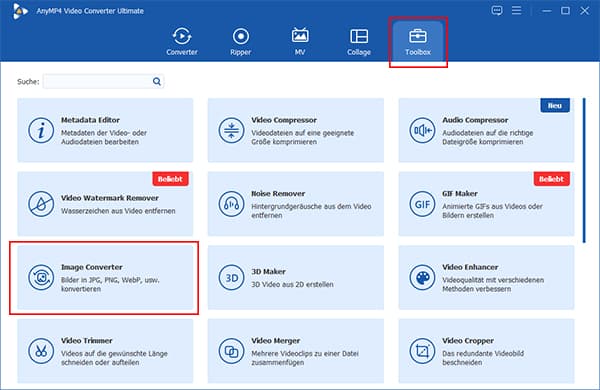Close the AnyMP4 window
Viewport: 600px width, 390px height.
click(584, 11)
